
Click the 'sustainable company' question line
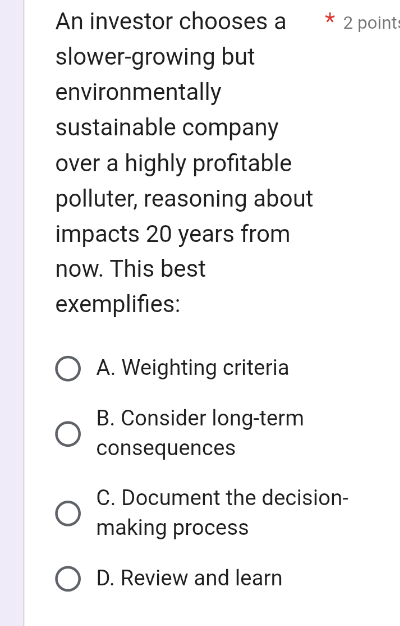(167, 128)
